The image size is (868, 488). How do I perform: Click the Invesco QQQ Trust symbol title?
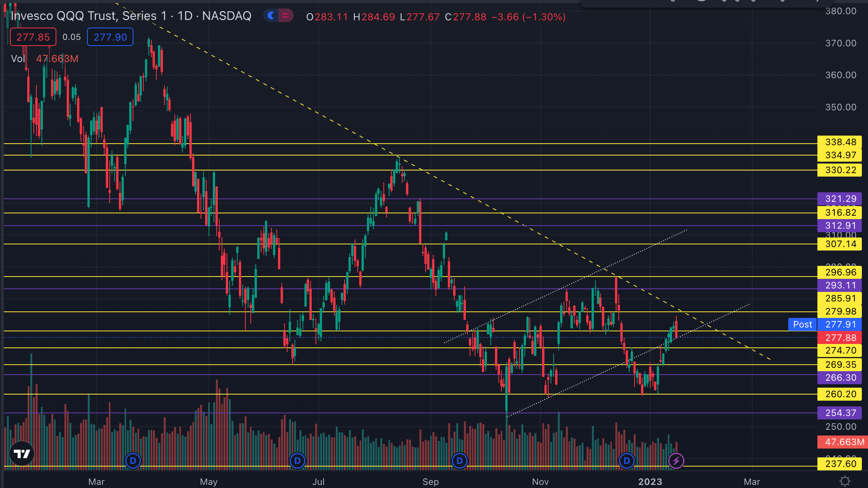click(x=131, y=16)
